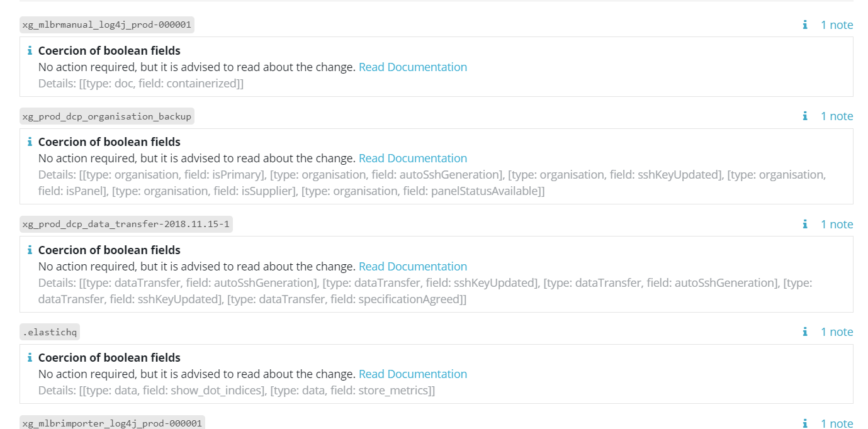Click info icon beside xg_mlbrmanual_log4j_prod-000001 note count
Viewport: 868px width, 429px height.
tap(804, 25)
